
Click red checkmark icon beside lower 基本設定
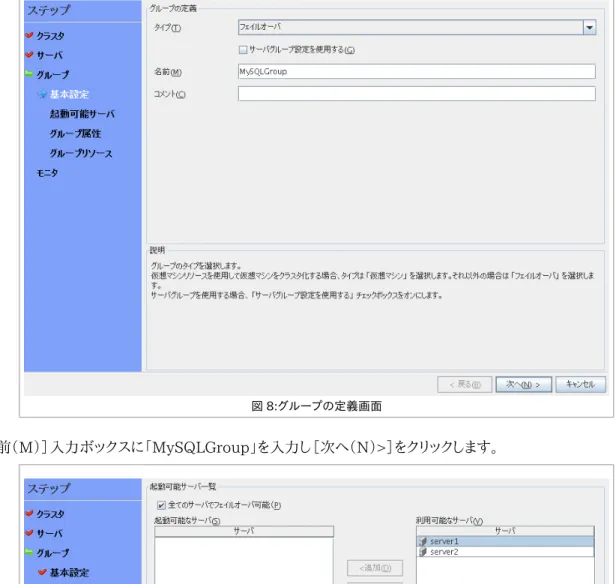pos(42,572)
